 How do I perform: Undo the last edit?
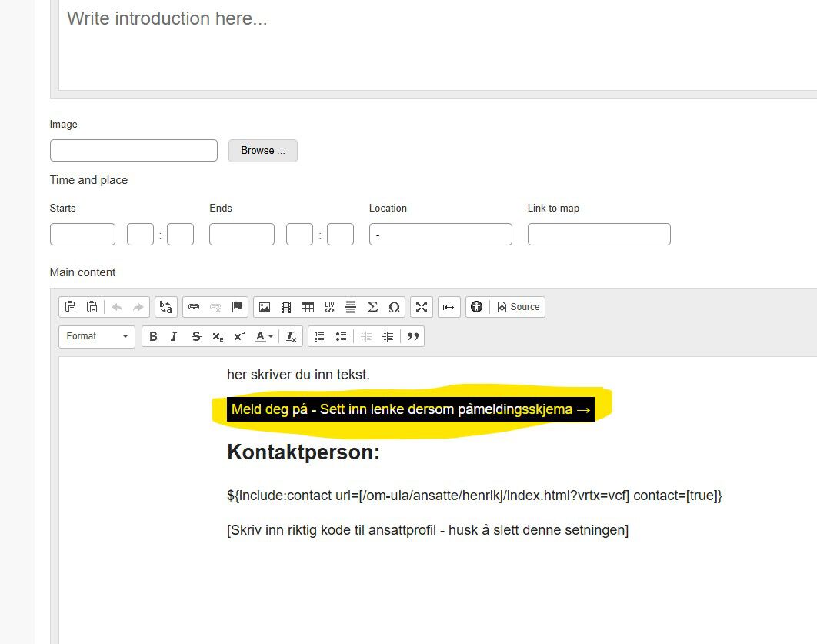point(117,307)
